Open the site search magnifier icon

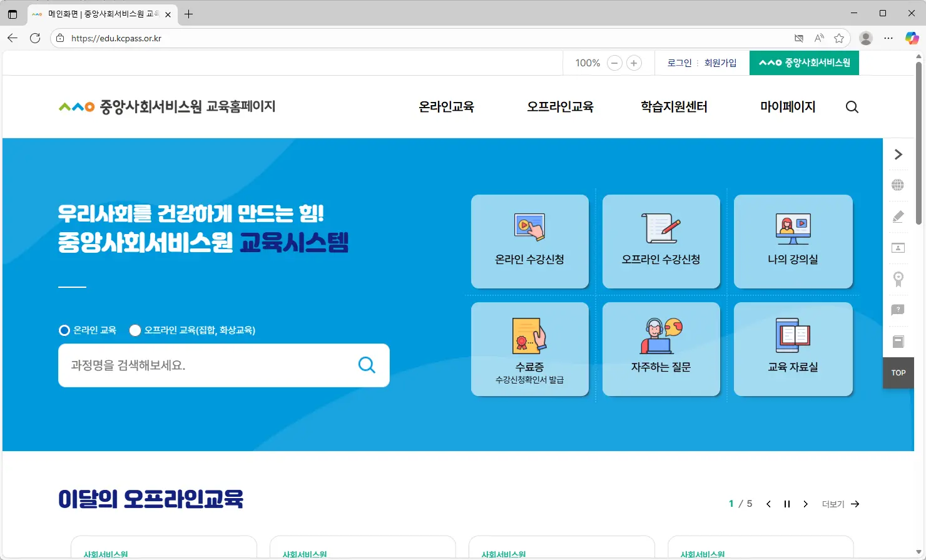tap(852, 106)
